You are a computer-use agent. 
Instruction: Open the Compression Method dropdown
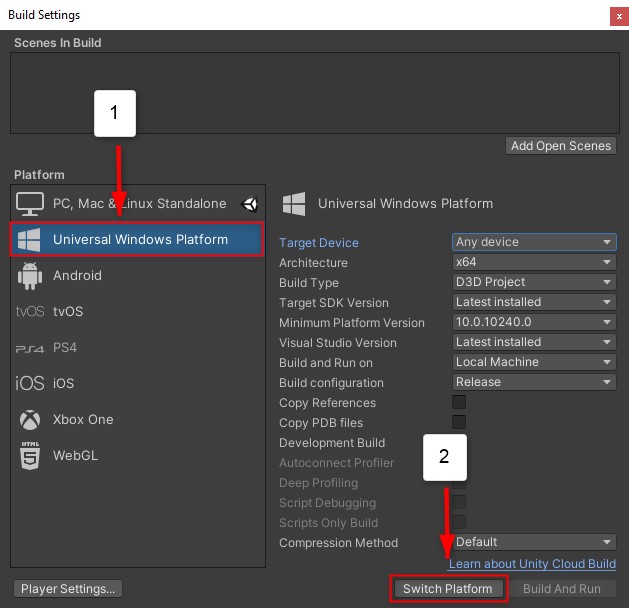pos(534,542)
